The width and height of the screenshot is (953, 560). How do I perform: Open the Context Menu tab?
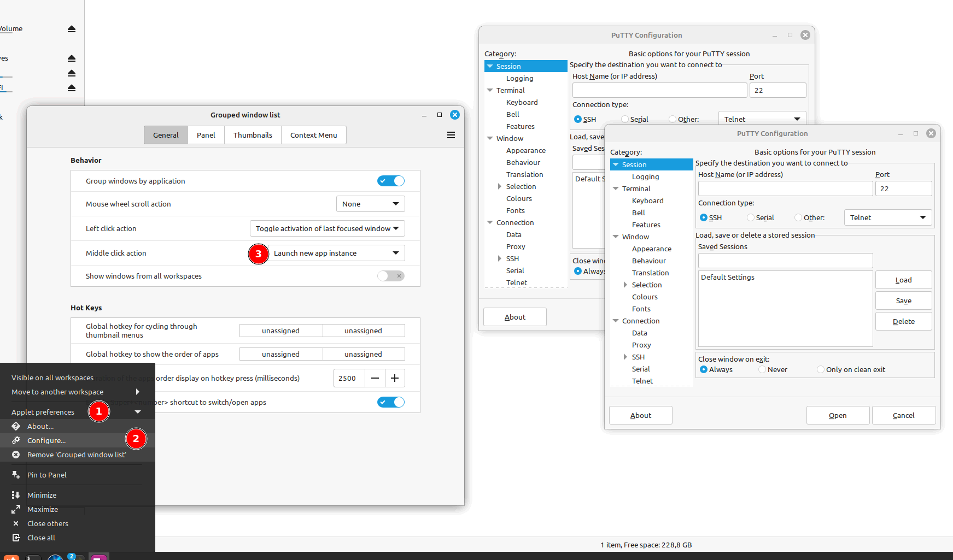(x=314, y=135)
